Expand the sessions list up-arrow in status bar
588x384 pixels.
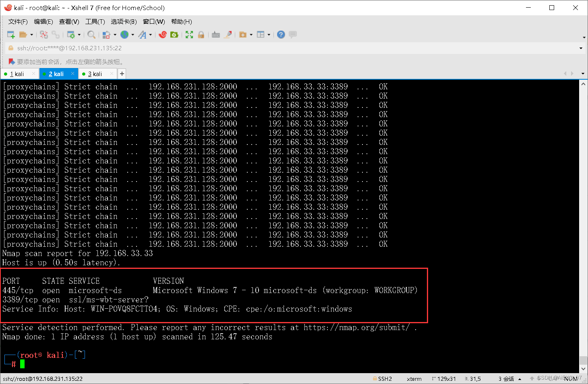pyautogui.click(x=520, y=379)
